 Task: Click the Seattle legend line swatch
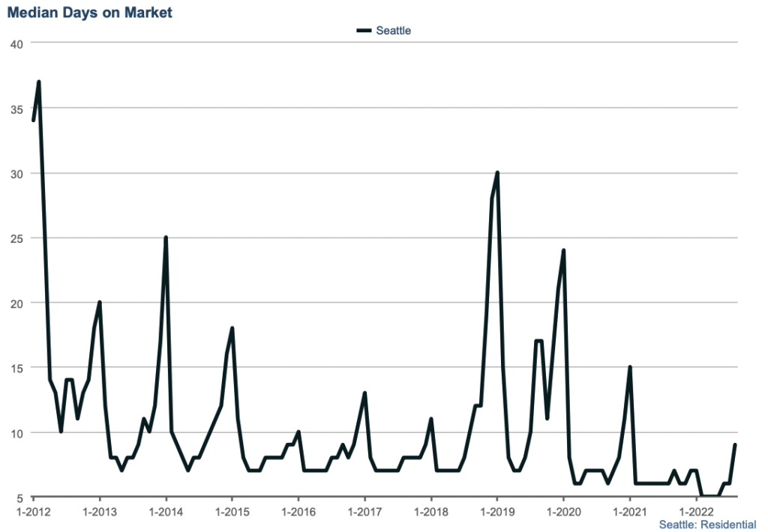point(364,31)
